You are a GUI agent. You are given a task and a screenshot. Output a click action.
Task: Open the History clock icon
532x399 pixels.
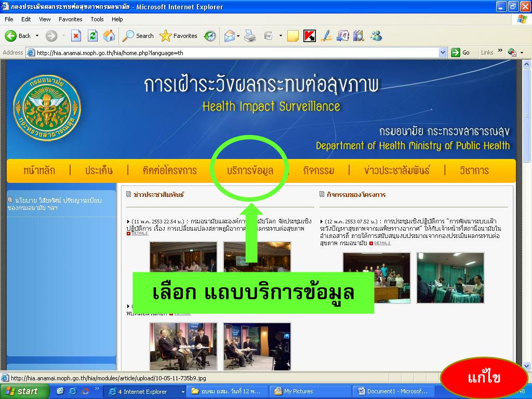coord(210,36)
